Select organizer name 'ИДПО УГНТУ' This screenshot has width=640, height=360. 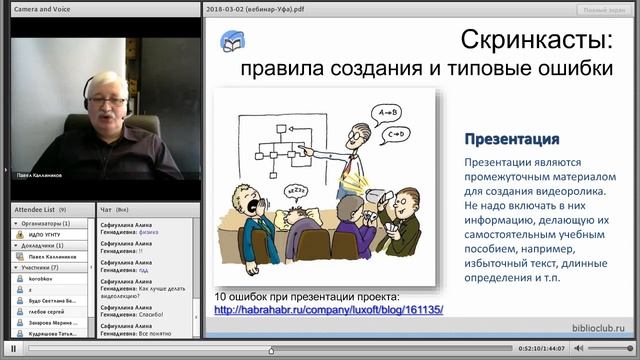44,235
